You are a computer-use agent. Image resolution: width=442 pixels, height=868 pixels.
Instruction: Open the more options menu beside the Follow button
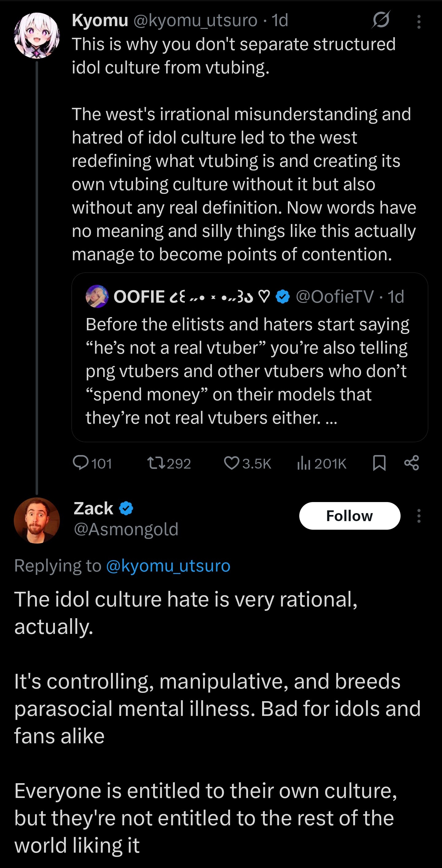(419, 516)
